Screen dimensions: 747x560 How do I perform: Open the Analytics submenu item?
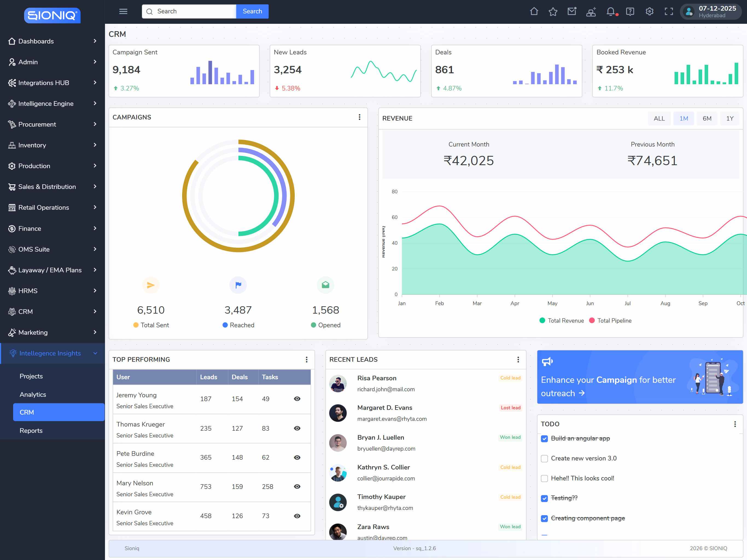pos(33,395)
